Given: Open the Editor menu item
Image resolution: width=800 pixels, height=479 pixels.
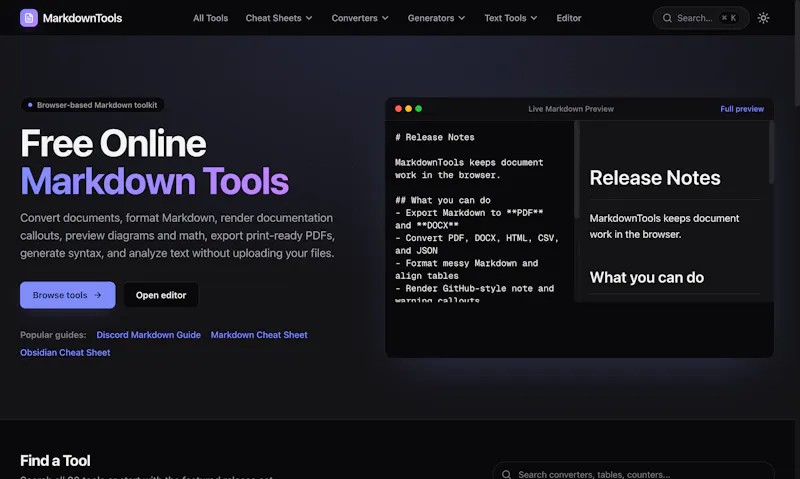Looking at the screenshot, I should 568,18.
